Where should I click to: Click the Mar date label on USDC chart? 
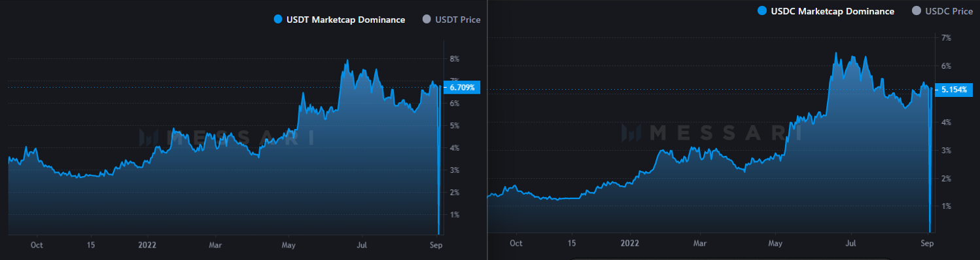click(700, 243)
